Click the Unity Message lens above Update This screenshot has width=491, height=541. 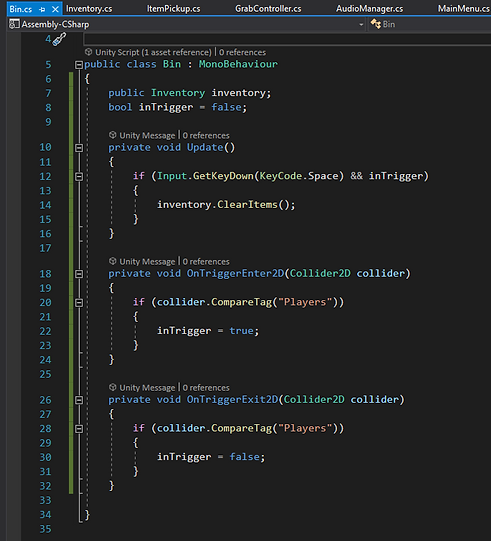[147, 136]
